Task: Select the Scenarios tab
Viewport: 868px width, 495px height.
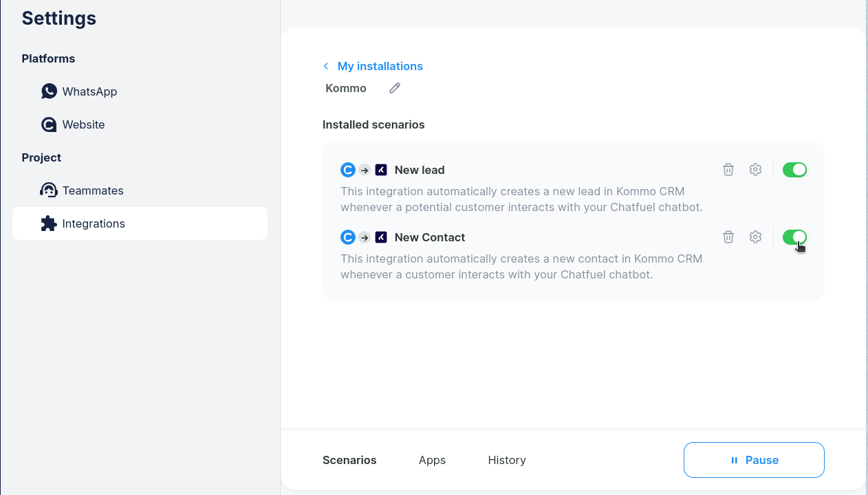Action: [349, 460]
